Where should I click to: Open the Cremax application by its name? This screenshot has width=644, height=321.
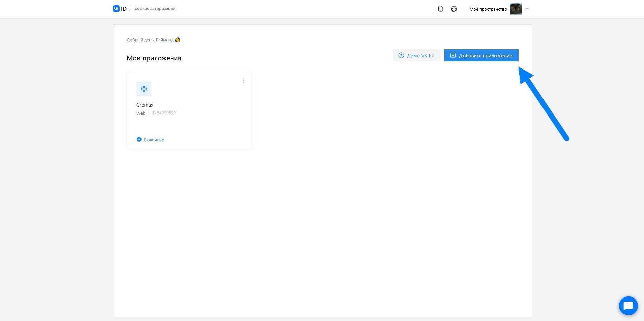coord(145,105)
